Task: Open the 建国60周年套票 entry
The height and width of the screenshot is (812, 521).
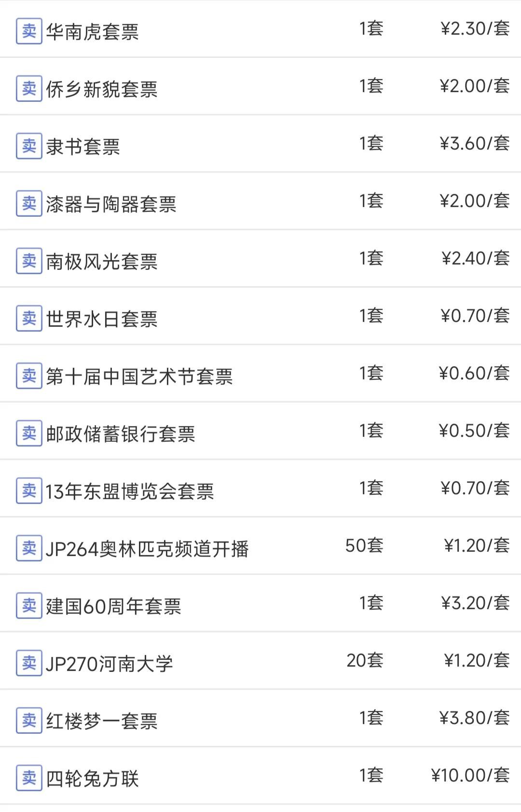Action: point(113,606)
